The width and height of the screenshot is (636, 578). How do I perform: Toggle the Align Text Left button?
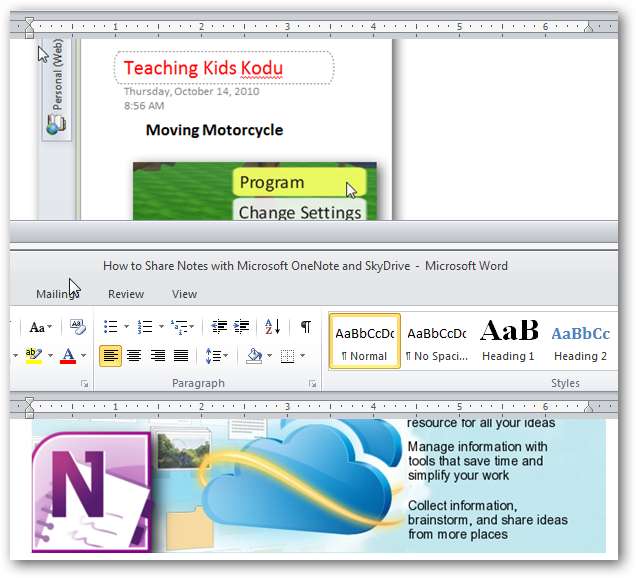tap(110, 356)
